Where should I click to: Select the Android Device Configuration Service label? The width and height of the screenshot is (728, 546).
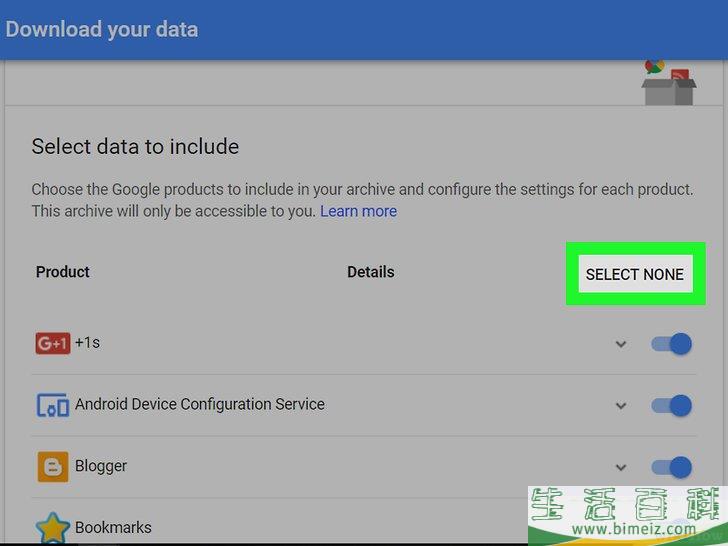200,404
